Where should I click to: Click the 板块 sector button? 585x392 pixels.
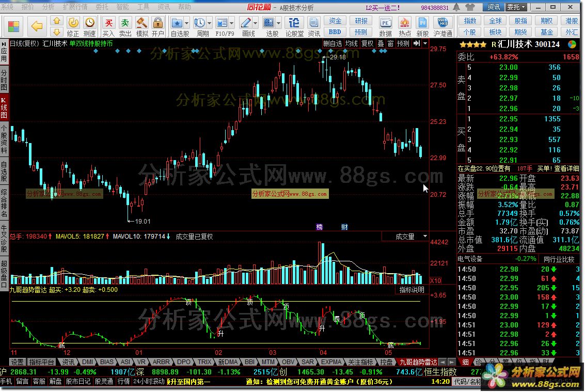pos(496,32)
